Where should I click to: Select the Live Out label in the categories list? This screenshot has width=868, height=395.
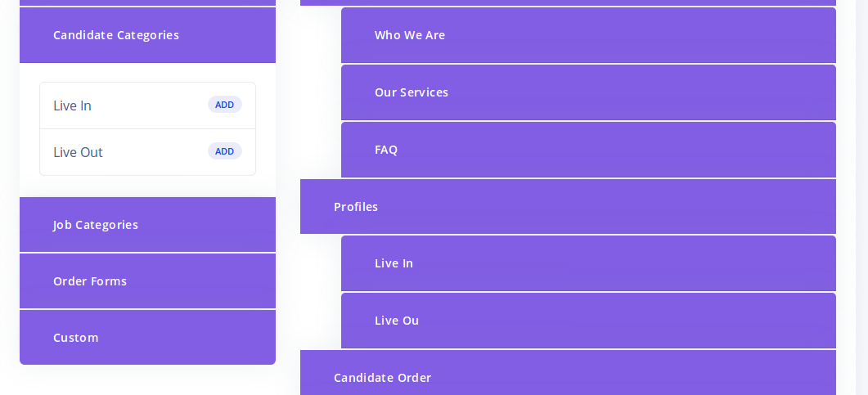[x=78, y=152]
